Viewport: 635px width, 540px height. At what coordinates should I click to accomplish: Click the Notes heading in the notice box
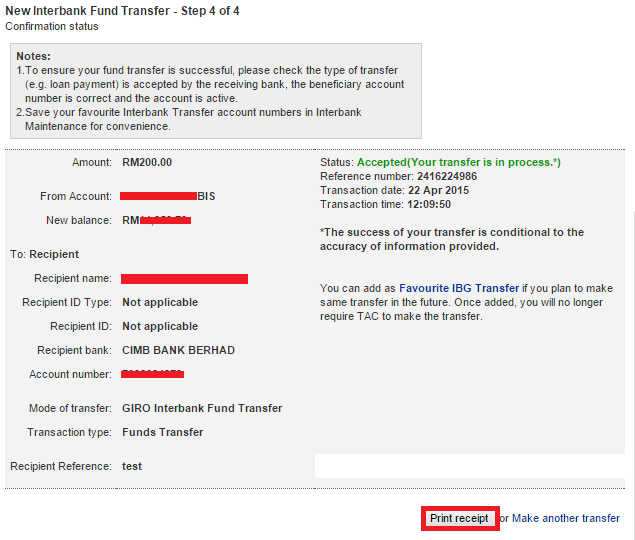click(x=33, y=56)
